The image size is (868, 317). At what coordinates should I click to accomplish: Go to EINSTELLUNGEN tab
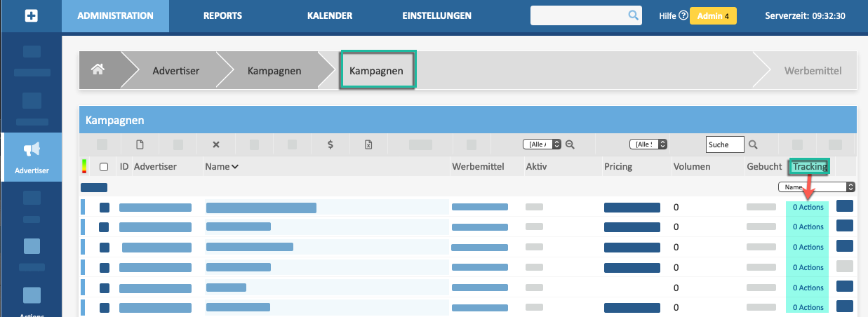(436, 15)
